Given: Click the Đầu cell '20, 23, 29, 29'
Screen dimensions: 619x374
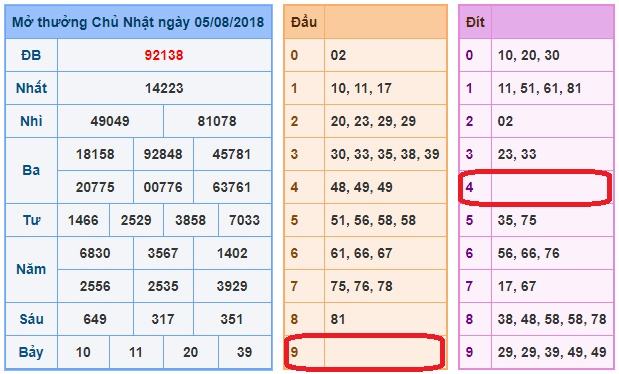Looking at the screenshot, I should pos(373,121).
